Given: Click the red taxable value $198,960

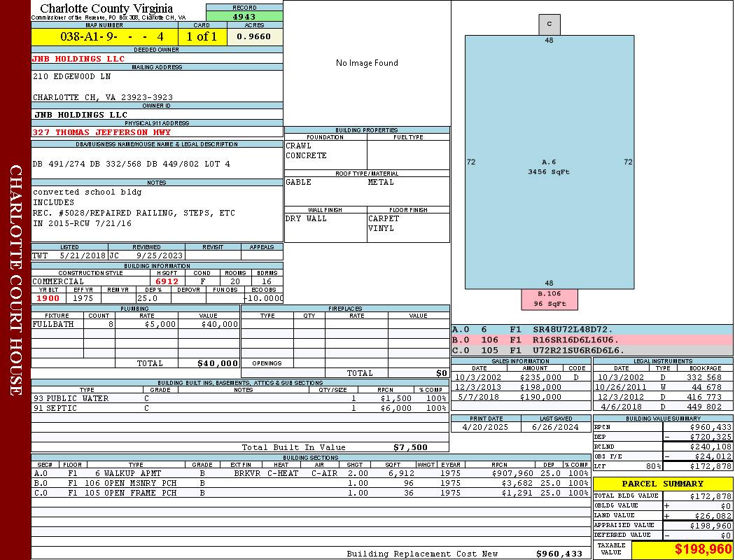Looking at the screenshot, I should pos(682,549).
